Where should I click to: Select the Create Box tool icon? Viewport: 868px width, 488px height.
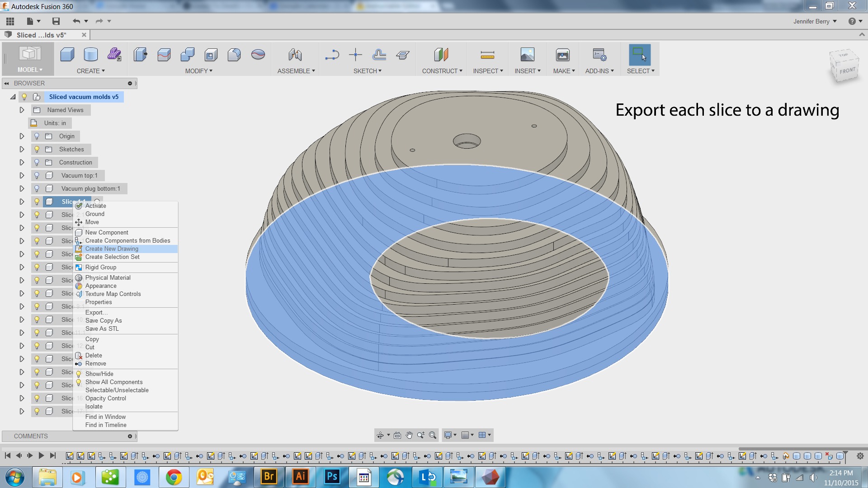point(67,55)
